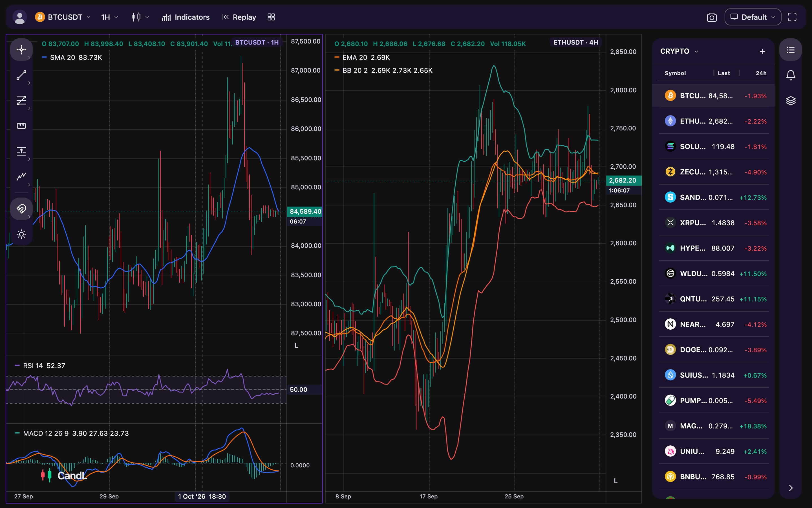Viewport: 812px width, 508px height.
Task: Open the price range projection tool
Action: click(21, 151)
